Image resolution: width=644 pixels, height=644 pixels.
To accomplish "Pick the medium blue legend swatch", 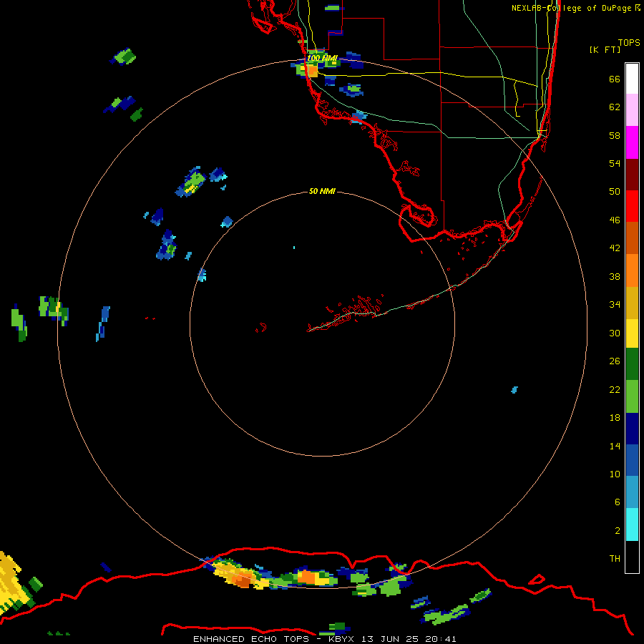I will (632, 460).
